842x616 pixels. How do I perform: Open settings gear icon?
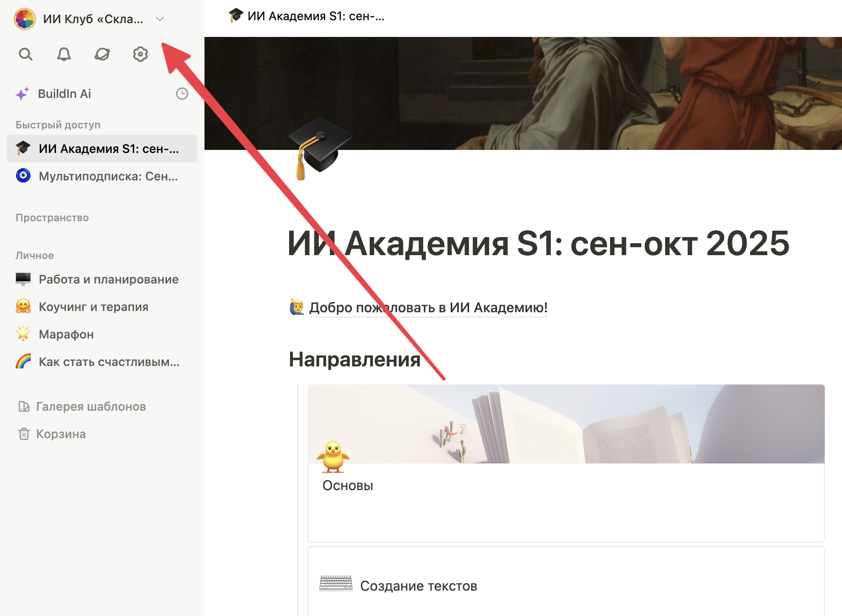pos(140,54)
